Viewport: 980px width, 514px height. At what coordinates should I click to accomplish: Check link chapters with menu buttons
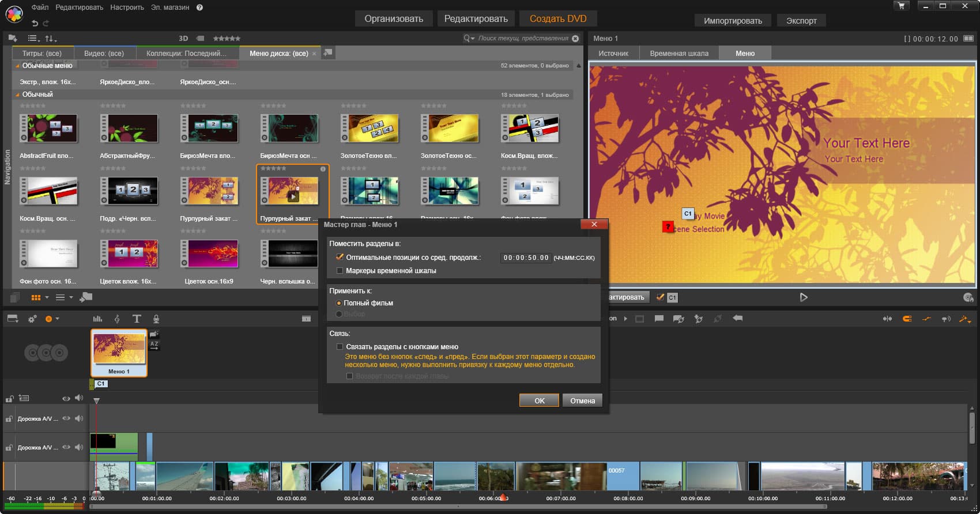coord(340,347)
